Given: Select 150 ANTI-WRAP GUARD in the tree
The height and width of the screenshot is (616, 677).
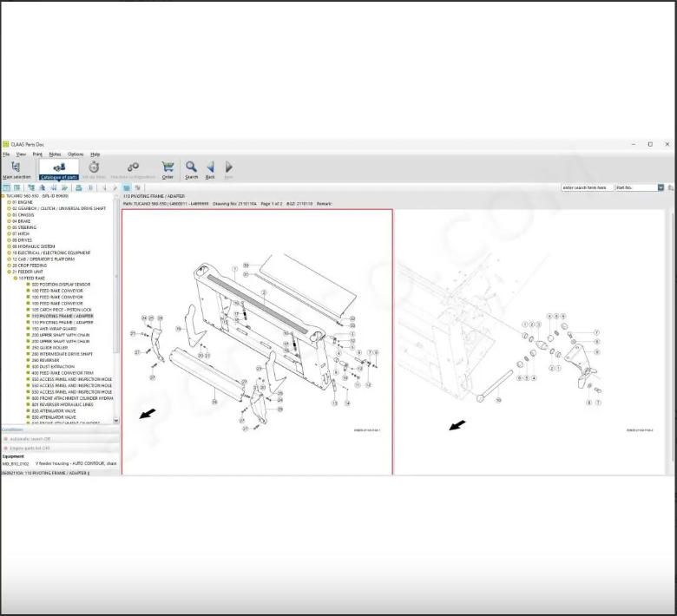Looking at the screenshot, I should pyautogui.click(x=54, y=329).
